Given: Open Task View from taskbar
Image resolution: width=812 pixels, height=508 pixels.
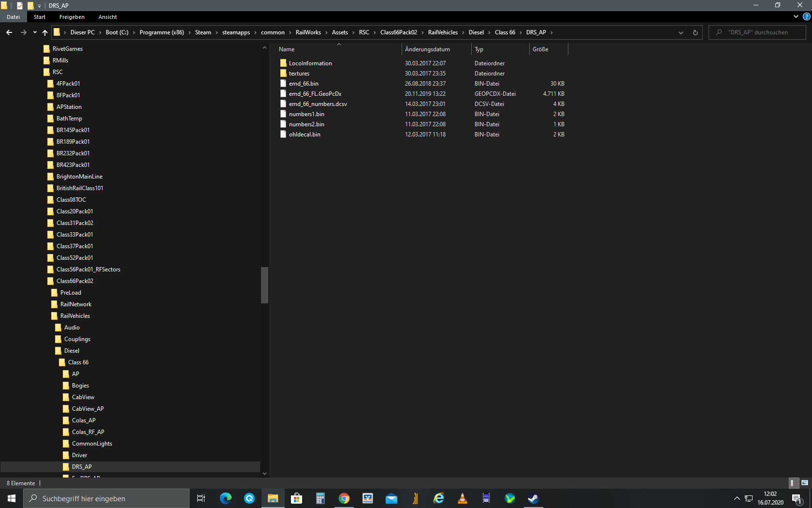Looking at the screenshot, I should click(201, 498).
